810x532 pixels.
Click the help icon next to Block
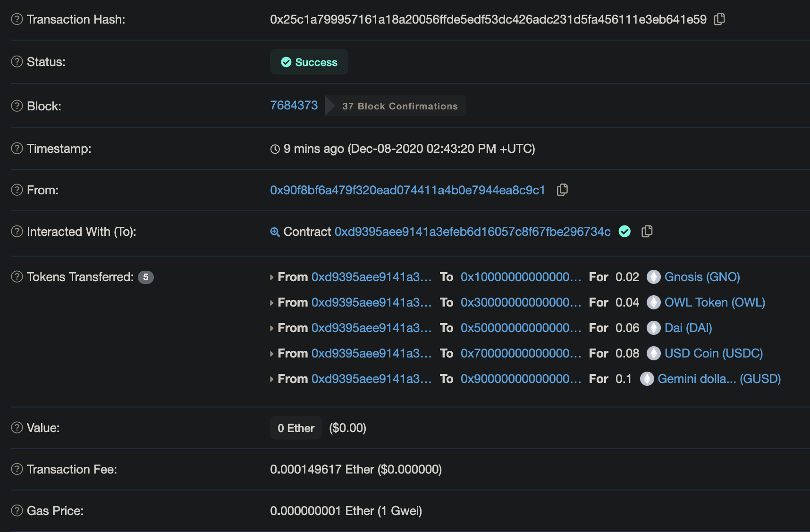point(17,106)
